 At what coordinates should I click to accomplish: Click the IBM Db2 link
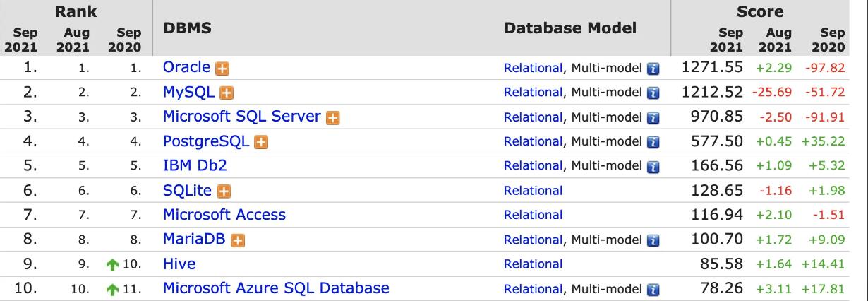click(x=195, y=166)
